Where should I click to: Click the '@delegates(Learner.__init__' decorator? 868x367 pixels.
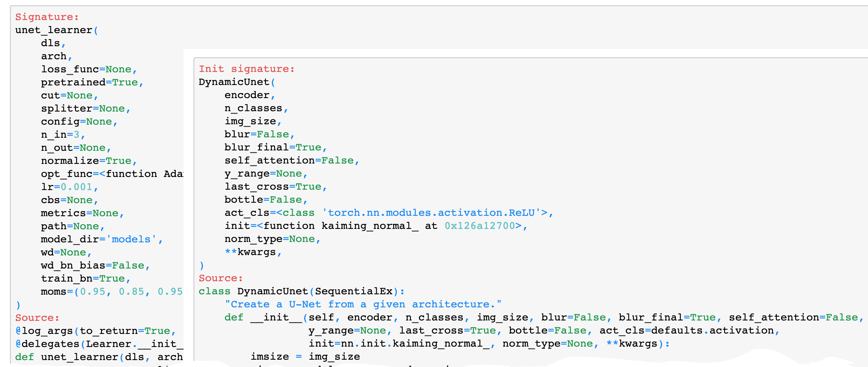click(x=99, y=344)
